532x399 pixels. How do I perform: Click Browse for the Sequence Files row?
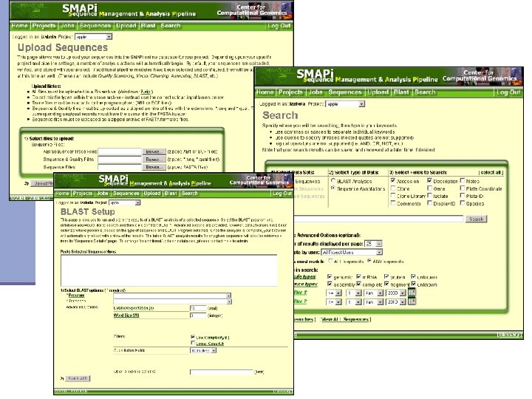[154, 167]
